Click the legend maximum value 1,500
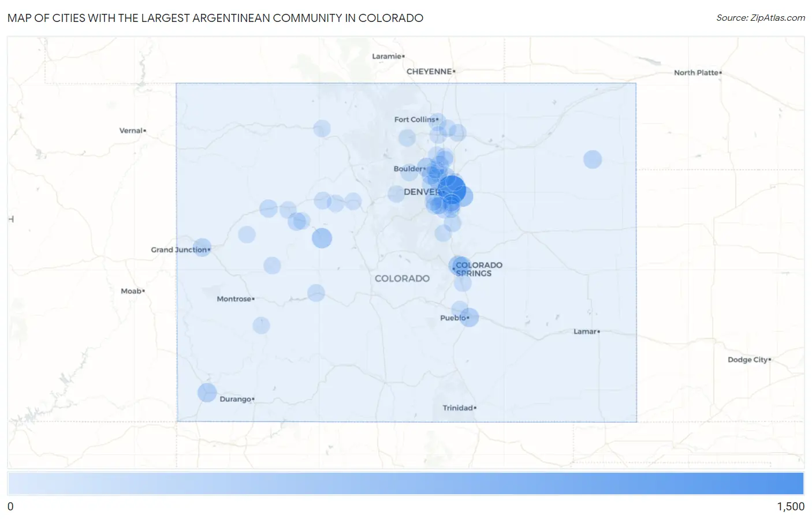This screenshot has height=519, width=812. [x=791, y=506]
